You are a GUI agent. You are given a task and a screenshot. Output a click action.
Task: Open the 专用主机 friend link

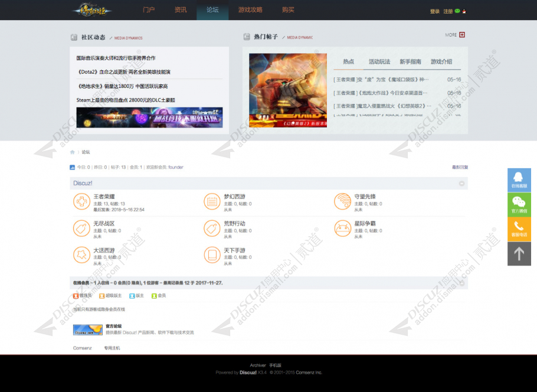[112, 348]
